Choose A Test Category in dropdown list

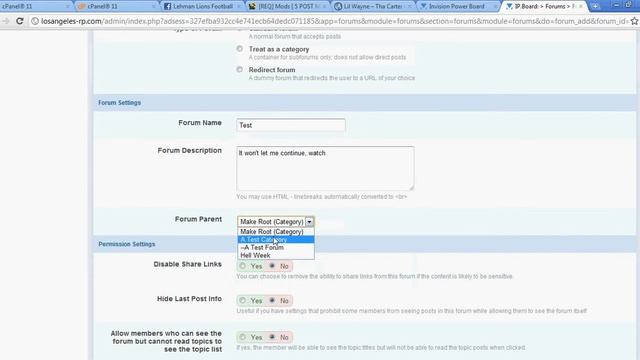[276, 240]
